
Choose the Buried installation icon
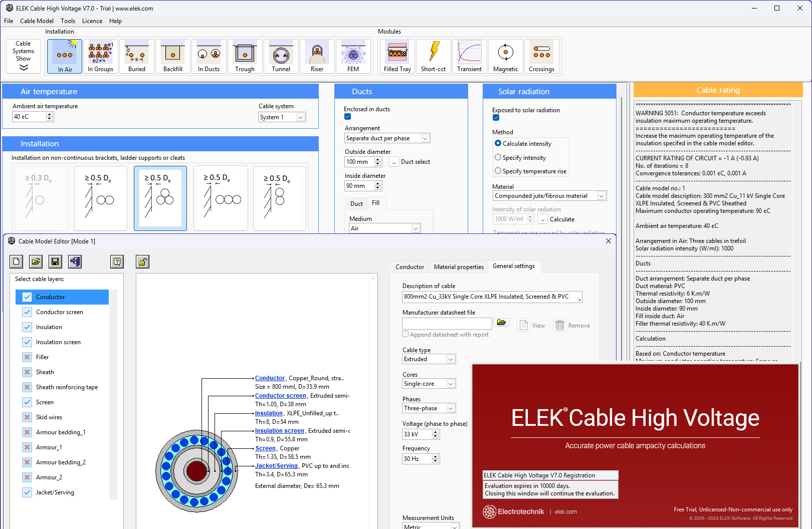coord(137,57)
